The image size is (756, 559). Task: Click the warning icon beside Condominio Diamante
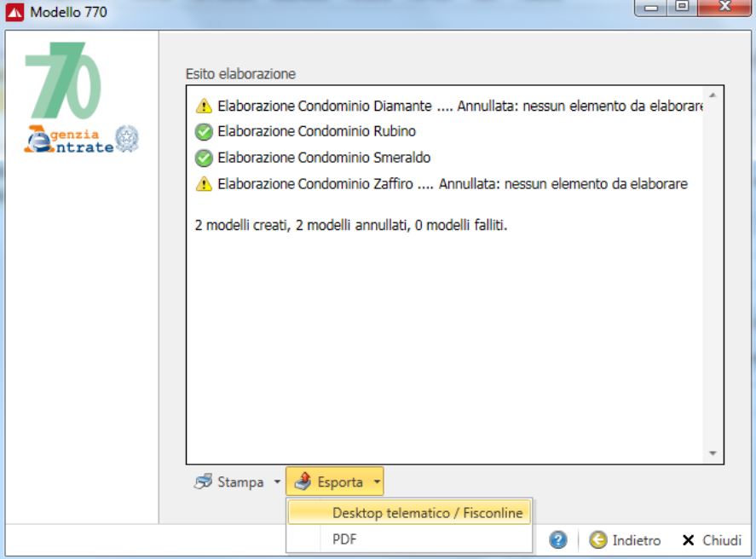[x=204, y=106]
